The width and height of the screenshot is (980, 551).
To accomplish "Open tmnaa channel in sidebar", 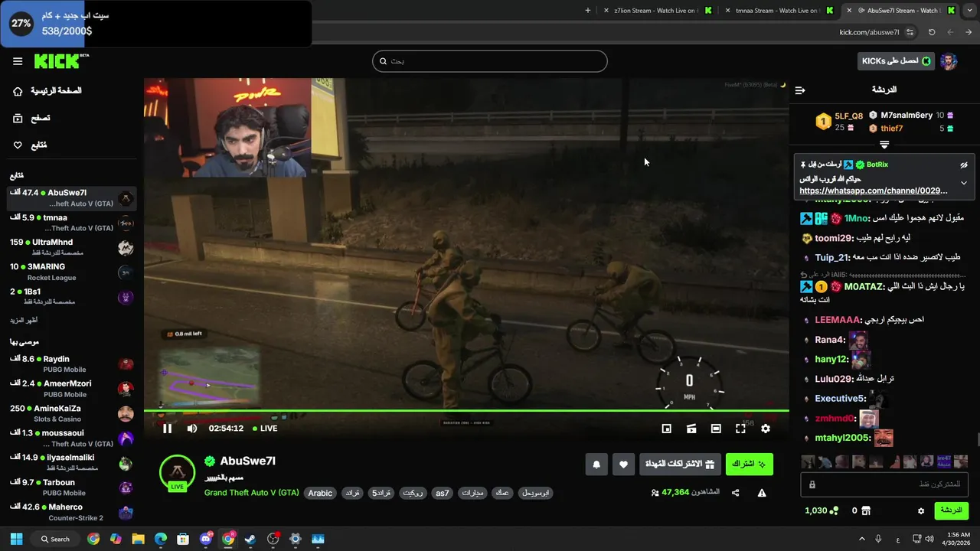I will coord(72,223).
